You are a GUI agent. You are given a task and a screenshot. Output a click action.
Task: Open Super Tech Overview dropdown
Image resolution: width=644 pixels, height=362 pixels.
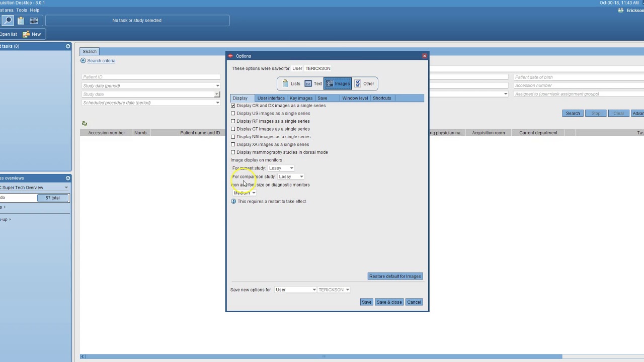pos(66,188)
